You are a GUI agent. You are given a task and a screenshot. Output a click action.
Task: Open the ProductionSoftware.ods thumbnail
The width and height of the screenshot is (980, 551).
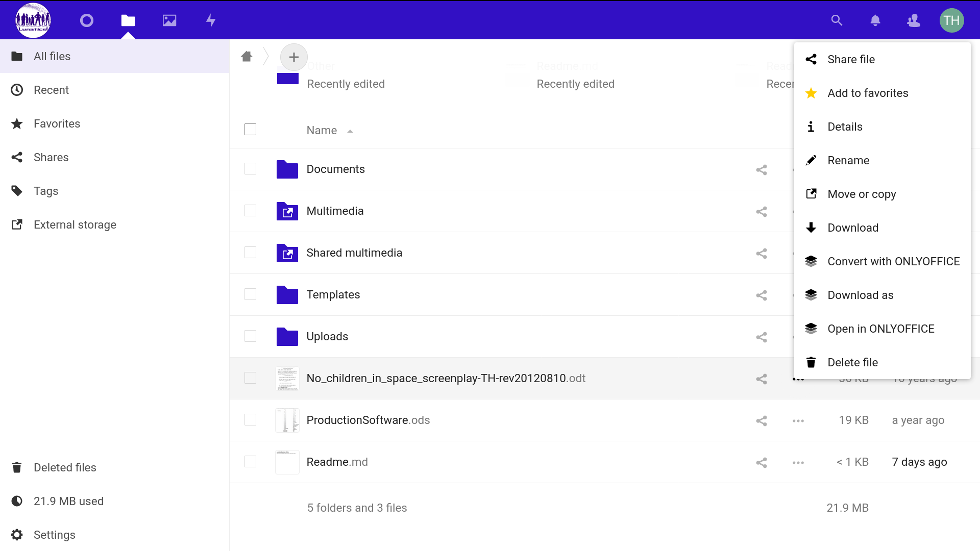tap(287, 420)
